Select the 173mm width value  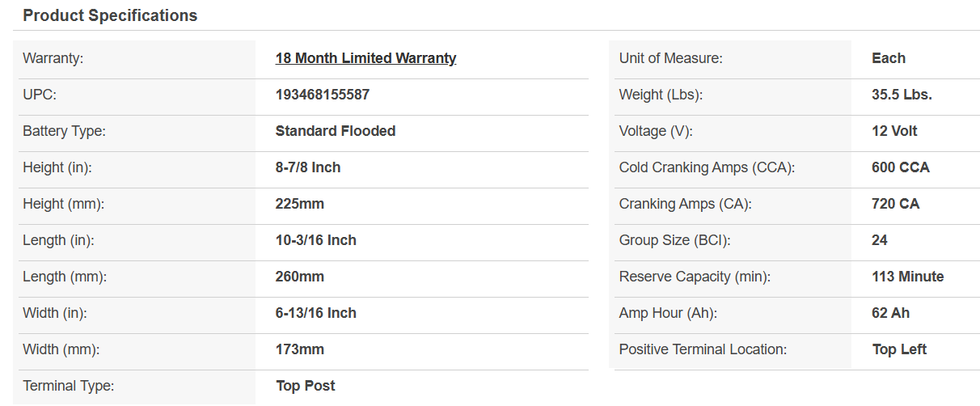click(x=300, y=349)
